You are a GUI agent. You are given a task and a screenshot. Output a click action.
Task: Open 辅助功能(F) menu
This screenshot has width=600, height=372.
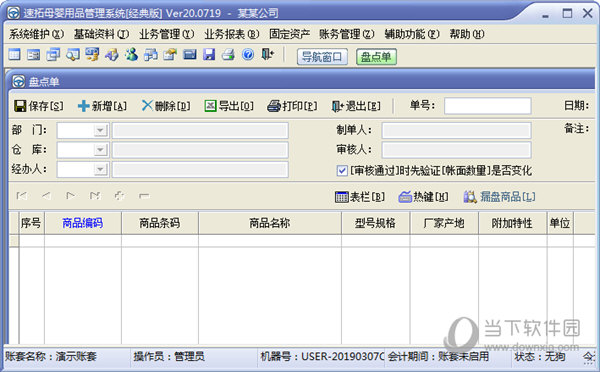tap(412, 34)
